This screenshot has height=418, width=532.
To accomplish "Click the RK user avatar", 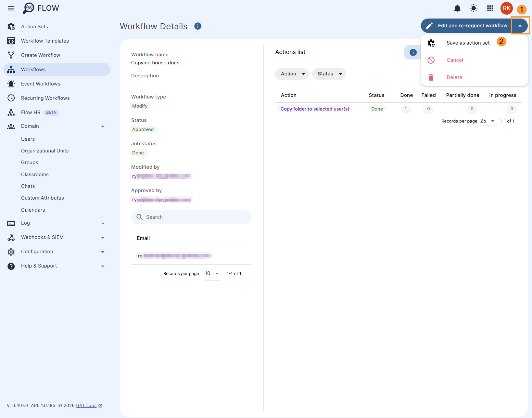I will coord(506,8).
